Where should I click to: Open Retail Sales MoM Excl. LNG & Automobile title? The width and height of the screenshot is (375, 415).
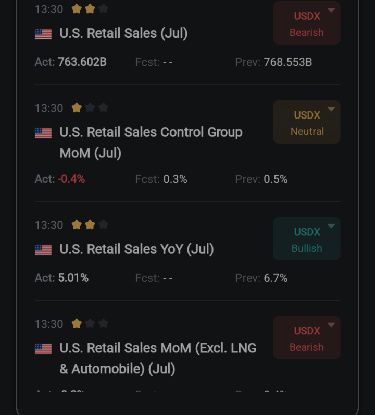(x=158, y=358)
